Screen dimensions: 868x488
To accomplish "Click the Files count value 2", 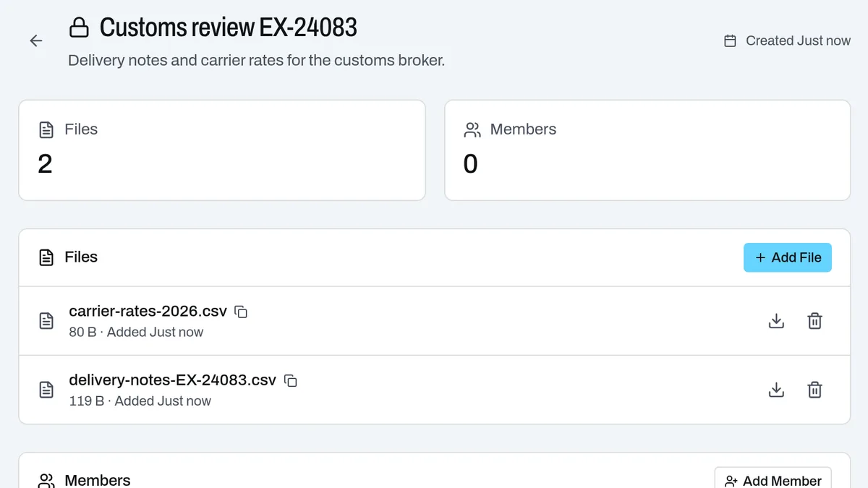I will click(45, 165).
